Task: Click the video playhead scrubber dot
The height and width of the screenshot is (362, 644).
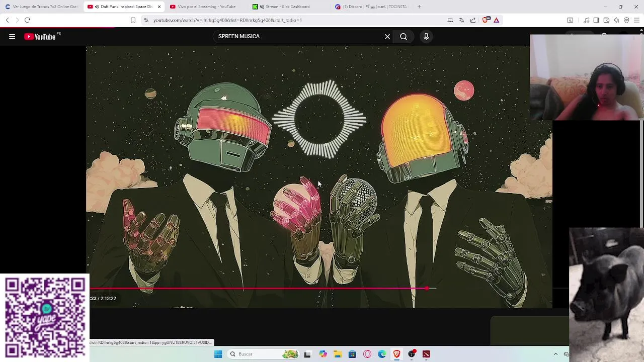Action: (427, 289)
